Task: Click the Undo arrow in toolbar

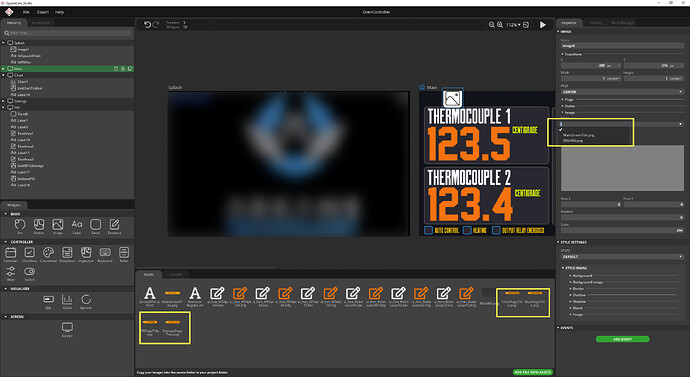Action: (x=147, y=25)
